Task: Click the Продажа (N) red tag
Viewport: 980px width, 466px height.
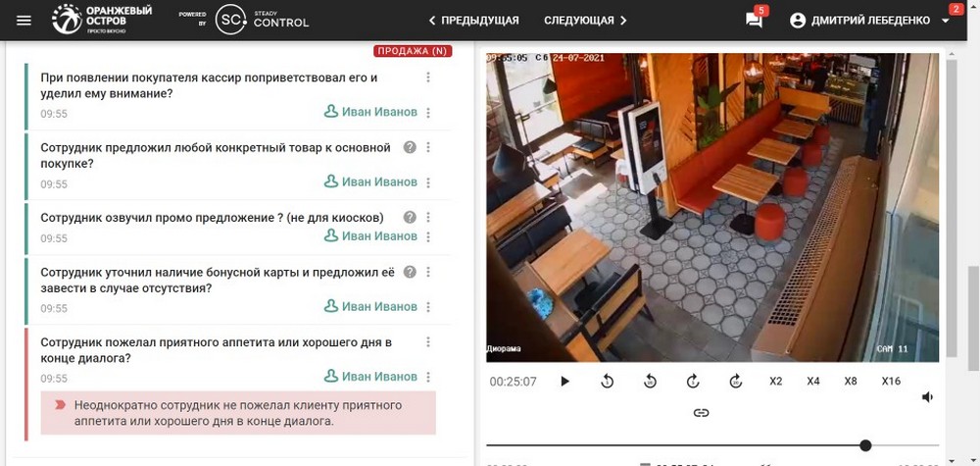Action: [x=413, y=51]
